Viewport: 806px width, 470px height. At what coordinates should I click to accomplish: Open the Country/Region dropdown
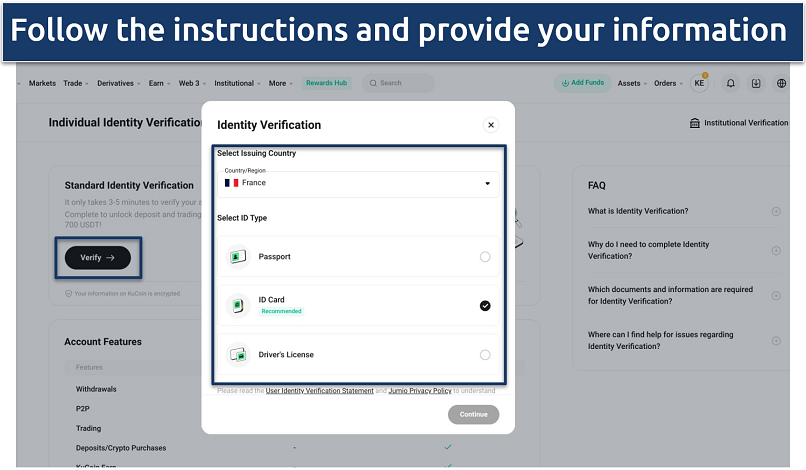click(x=358, y=183)
